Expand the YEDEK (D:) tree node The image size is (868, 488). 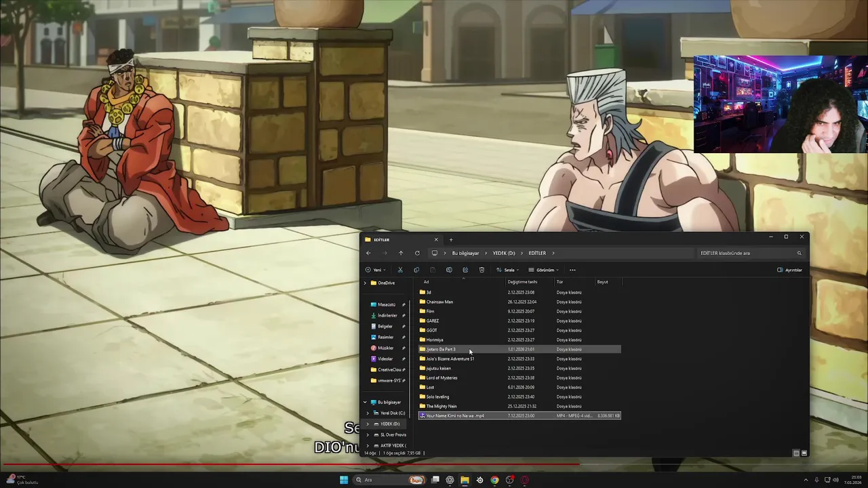coord(368,424)
